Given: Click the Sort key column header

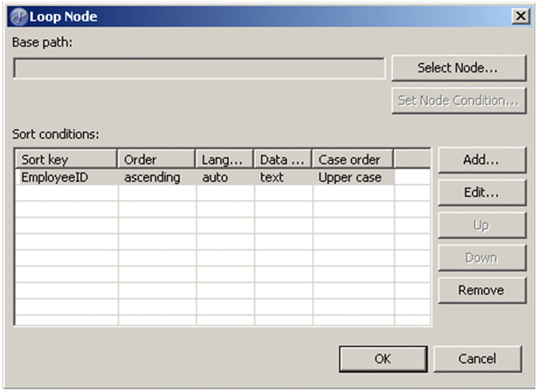Looking at the screenshot, I should (66, 160).
